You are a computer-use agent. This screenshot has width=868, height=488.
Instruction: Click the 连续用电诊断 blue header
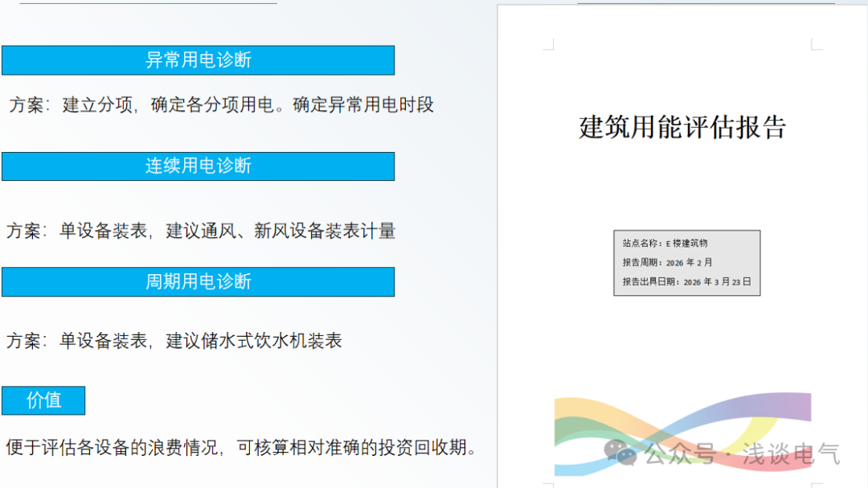(x=199, y=166)
